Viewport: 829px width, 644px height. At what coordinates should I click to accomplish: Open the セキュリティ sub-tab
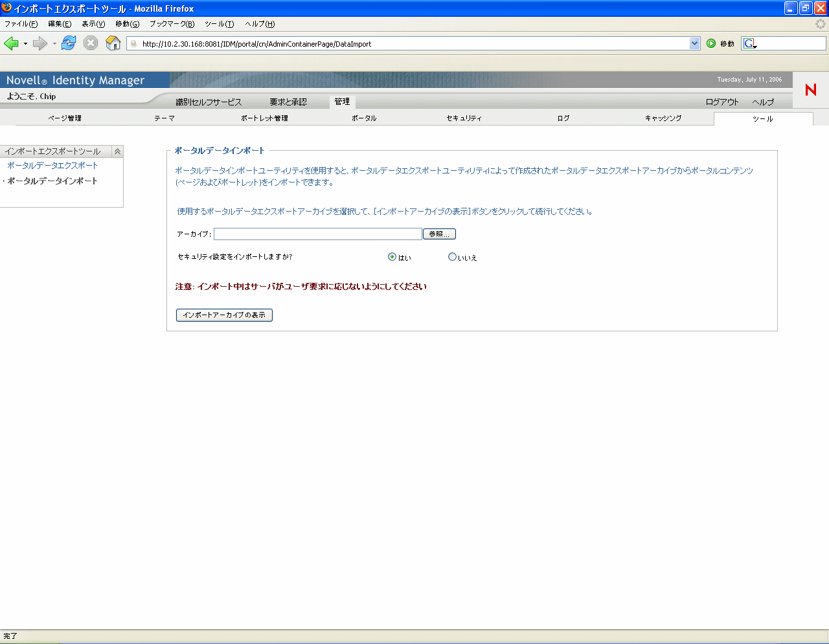pyautogui.click(x=464, y=118)
